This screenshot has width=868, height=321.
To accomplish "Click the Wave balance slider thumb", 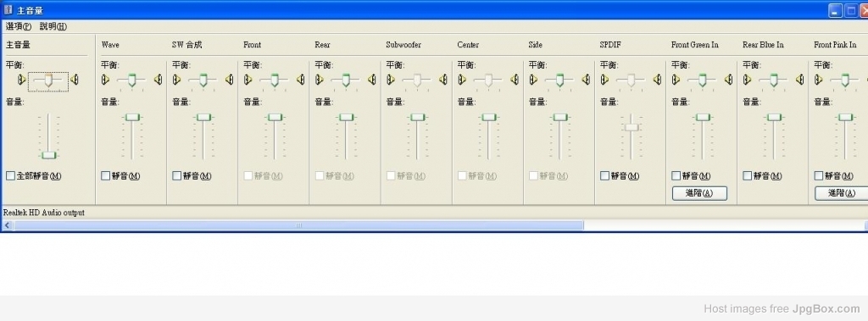I will click(x=131, y=80).
